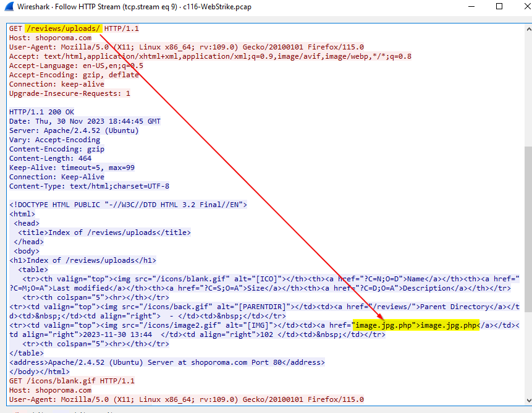Click the title 'Index of /reviews/uploads' line
532x413 pixels.
[104, 232]
